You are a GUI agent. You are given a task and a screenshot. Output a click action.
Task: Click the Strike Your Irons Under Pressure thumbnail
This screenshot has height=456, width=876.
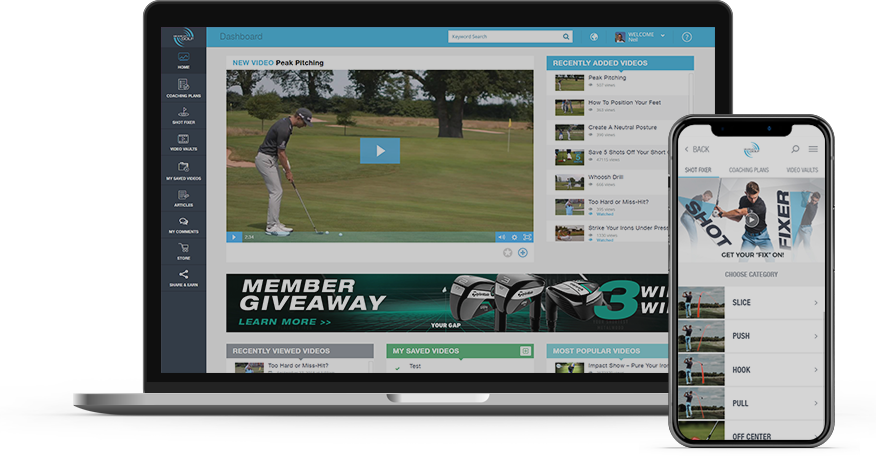(569, 232)
